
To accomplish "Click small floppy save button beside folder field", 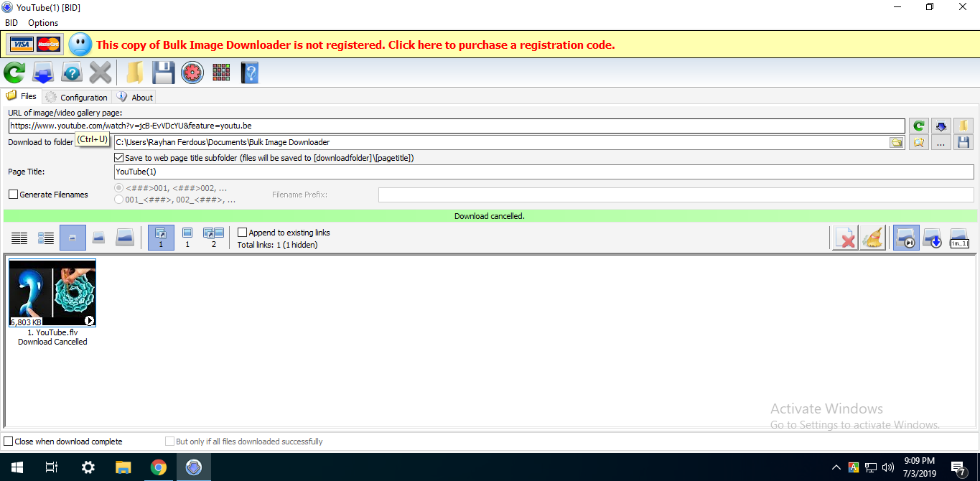I will tap(963, 142).
